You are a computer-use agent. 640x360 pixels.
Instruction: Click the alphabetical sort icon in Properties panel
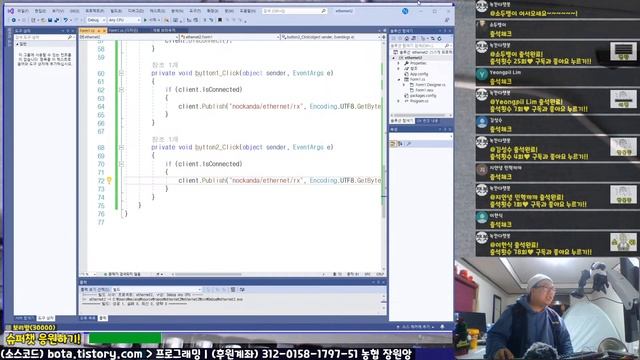click(400, 144)
